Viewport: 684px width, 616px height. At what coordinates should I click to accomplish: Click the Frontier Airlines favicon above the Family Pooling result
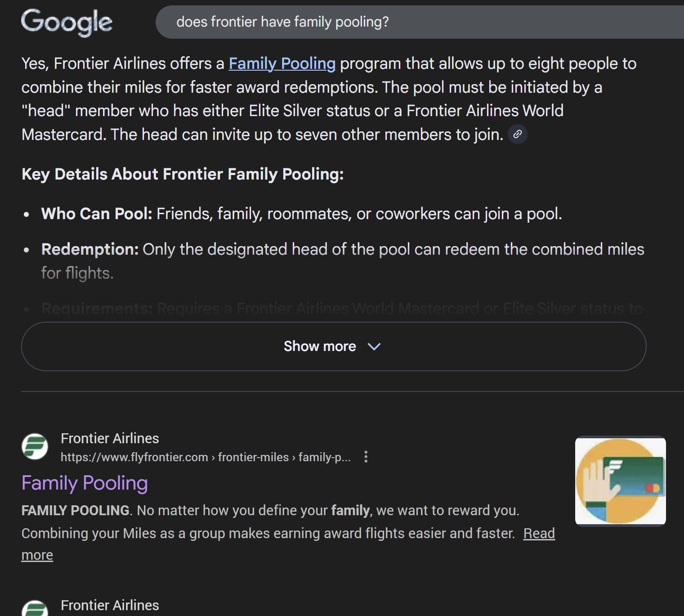point(35,446)
